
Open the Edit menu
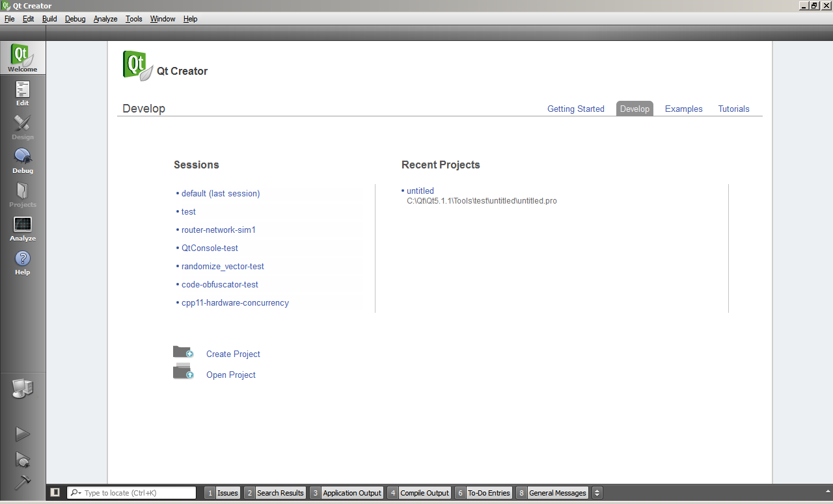click(x=29, y=19)
